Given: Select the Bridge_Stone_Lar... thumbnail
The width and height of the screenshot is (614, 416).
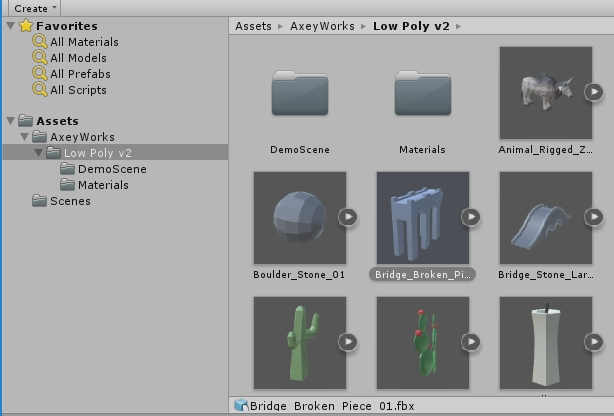Looking at the screenshot, I should coord(546,218).
